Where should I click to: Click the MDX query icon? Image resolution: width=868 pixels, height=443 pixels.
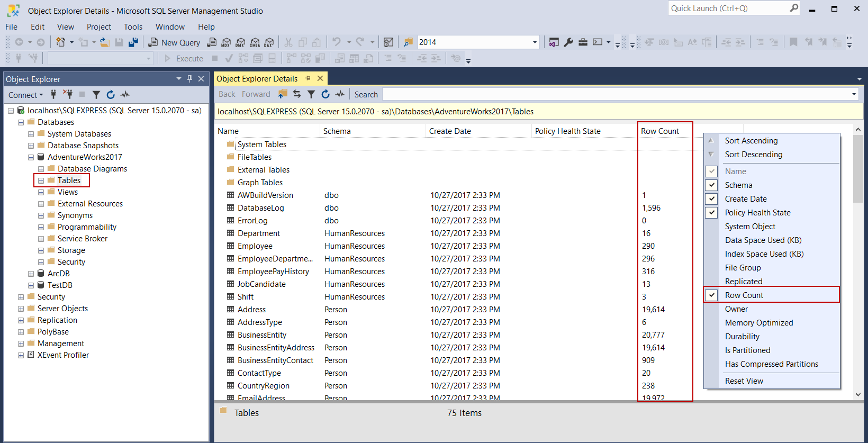click(x=226, y=42)
